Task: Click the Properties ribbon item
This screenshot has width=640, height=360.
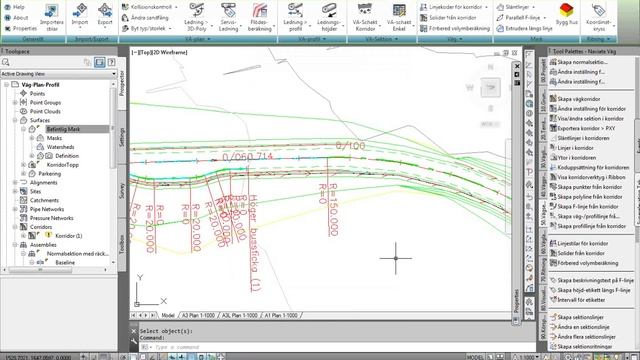Action: pyautogui.click(x=20, y=28)
